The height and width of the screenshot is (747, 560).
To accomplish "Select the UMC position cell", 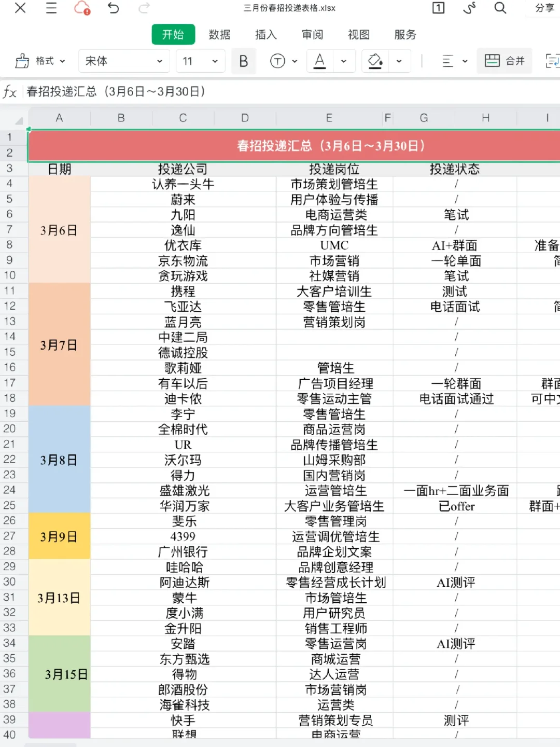I will [x=334, y=245].
